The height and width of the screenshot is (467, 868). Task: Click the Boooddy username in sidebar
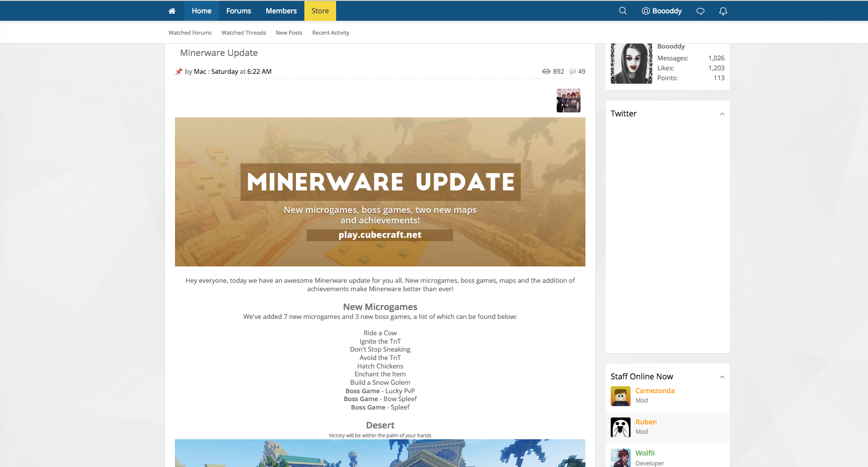[x=671, y=46]
